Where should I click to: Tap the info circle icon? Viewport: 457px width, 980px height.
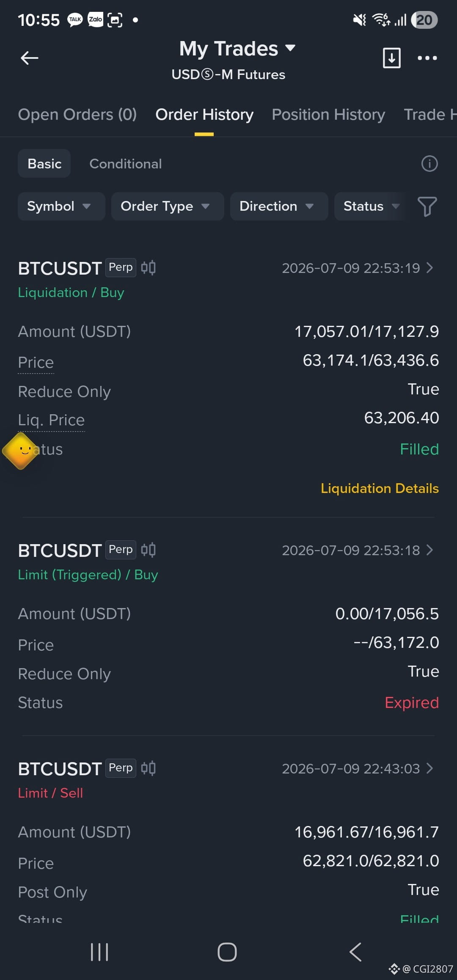[x=429, y=163]
